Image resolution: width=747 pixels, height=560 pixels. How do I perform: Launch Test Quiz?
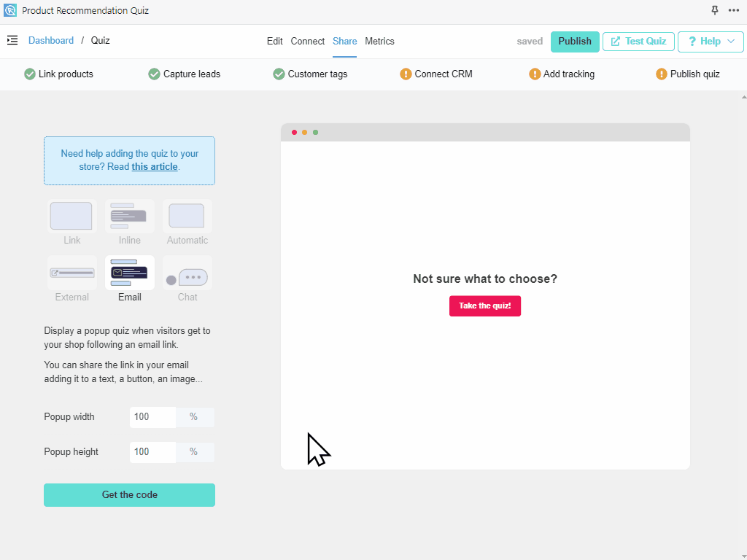[x=638, y=42]
